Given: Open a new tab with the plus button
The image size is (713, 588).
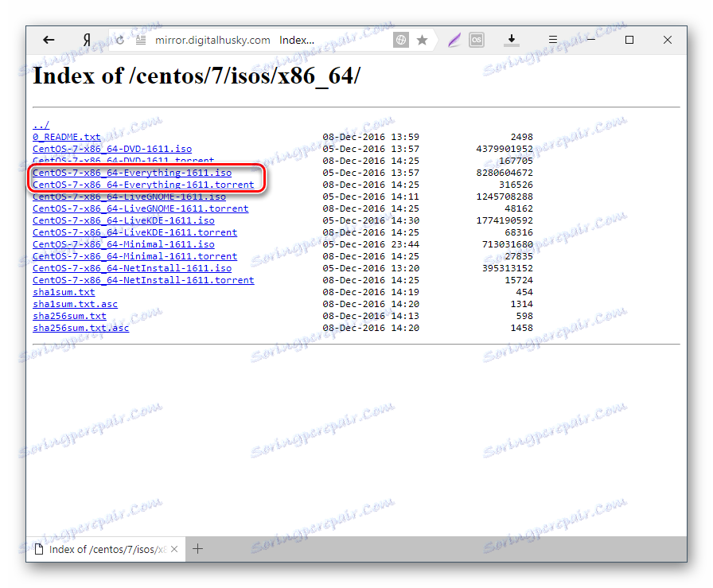Looking at the screenshot, I should (x=197, y=548).
